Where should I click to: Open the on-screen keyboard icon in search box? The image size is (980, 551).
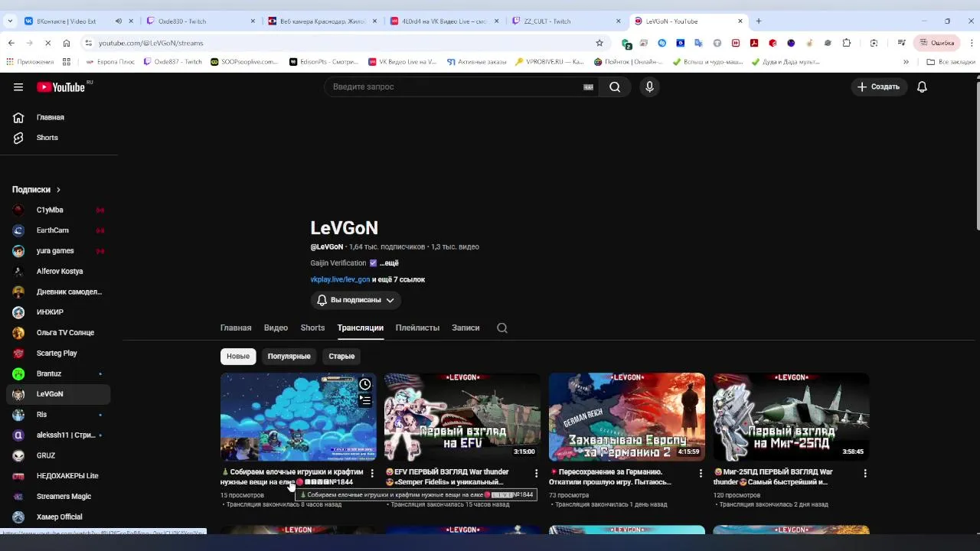click(588, 87)
